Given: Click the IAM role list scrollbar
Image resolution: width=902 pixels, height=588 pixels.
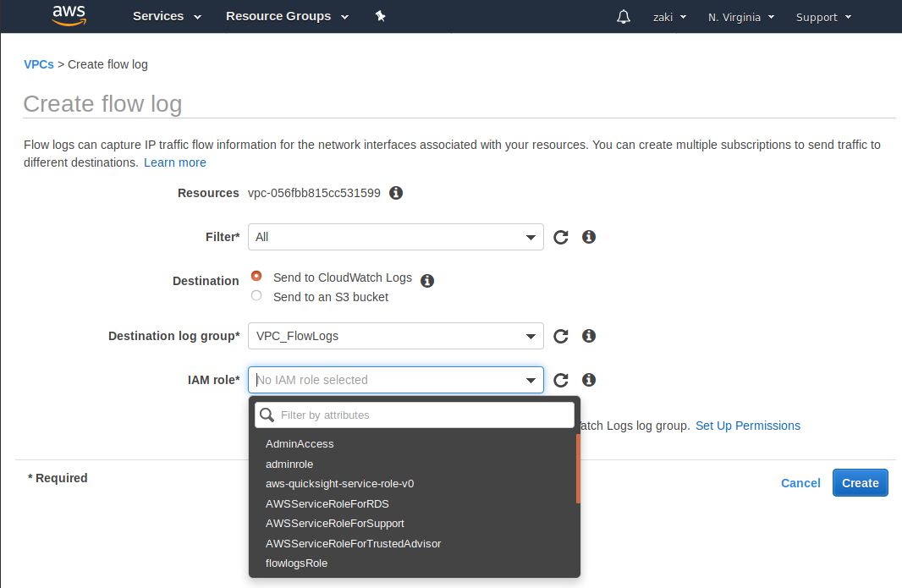Looking at the screenshot, I should (578, 469).
